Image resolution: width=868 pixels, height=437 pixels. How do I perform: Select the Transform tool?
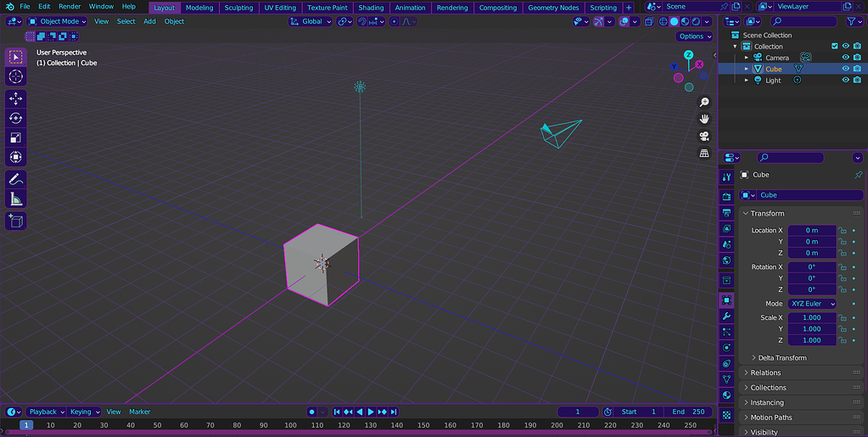coord(15,157)
